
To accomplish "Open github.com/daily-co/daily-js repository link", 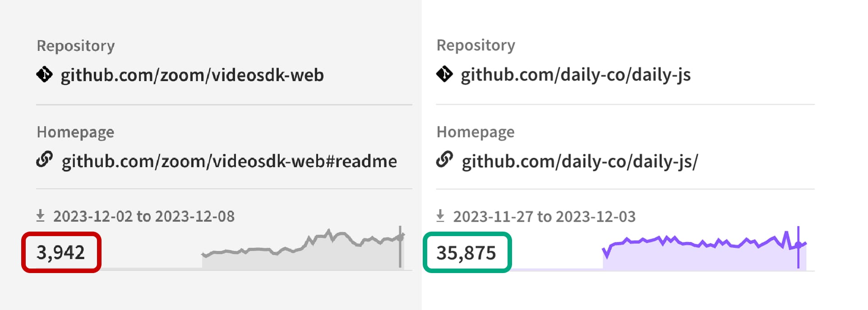I will pos(576,75).
